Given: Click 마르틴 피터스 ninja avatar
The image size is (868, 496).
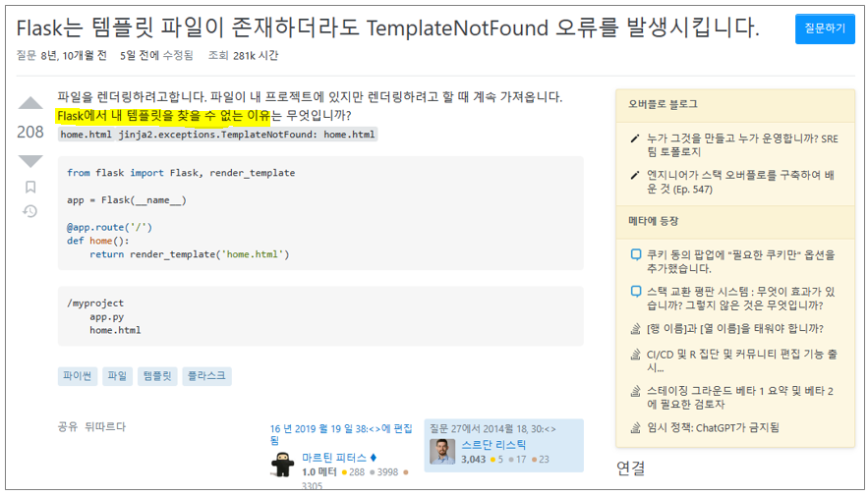Looking at the screenshot, I should [x=282, y=464].
